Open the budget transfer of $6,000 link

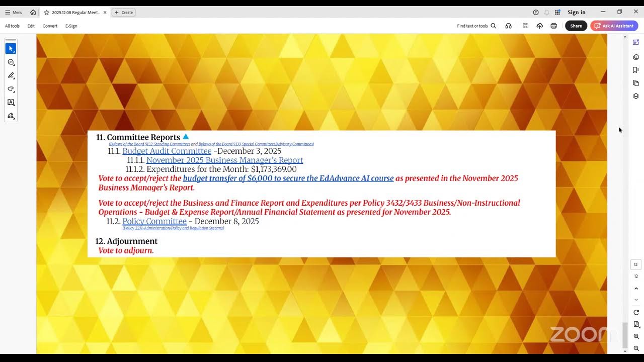(x=288, y=178)
